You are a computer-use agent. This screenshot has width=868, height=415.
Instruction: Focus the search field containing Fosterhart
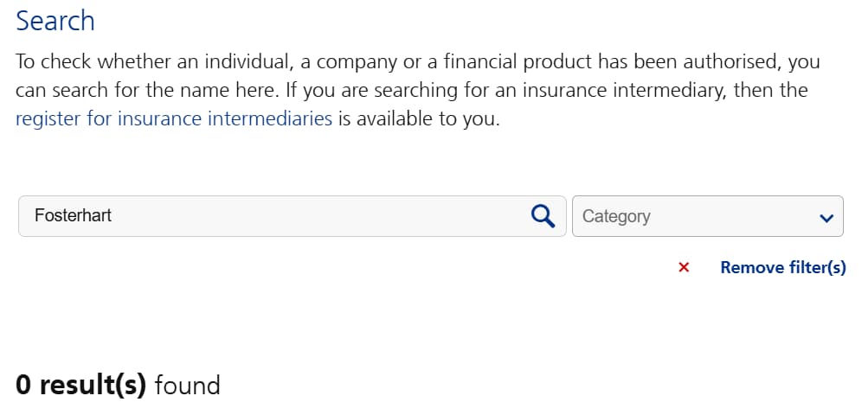[293, 216]
